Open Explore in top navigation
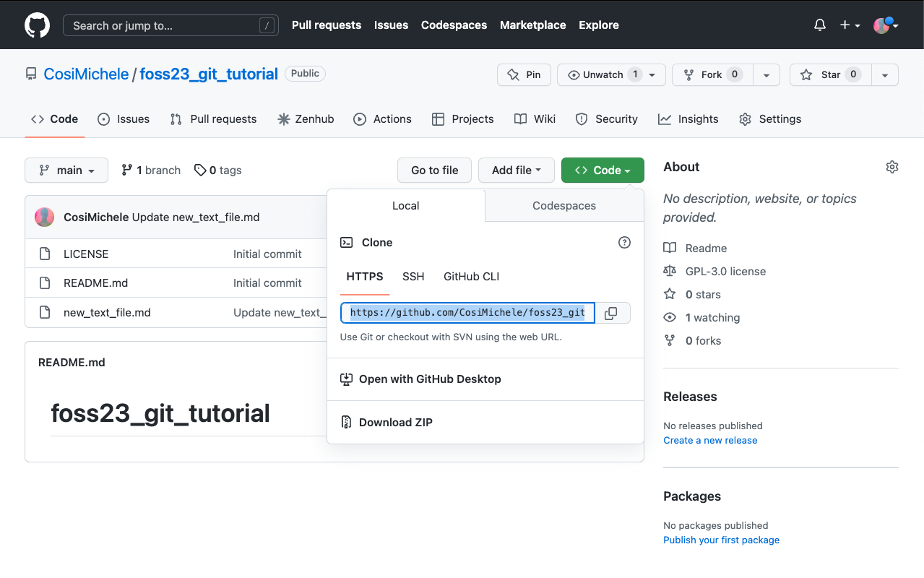This screenshot has height=578, width=924. click(599, 25)
